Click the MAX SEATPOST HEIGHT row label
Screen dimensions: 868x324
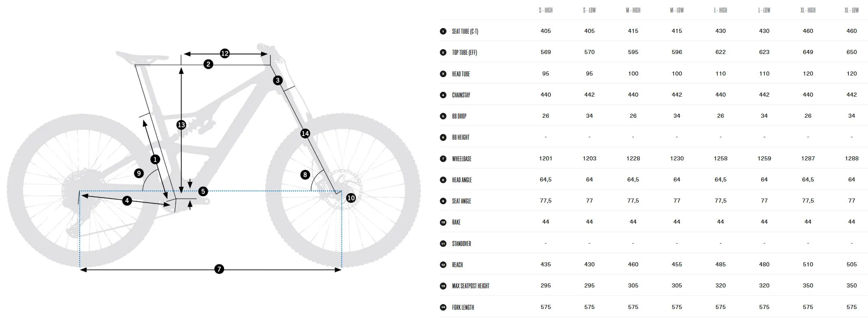point(470,286)
